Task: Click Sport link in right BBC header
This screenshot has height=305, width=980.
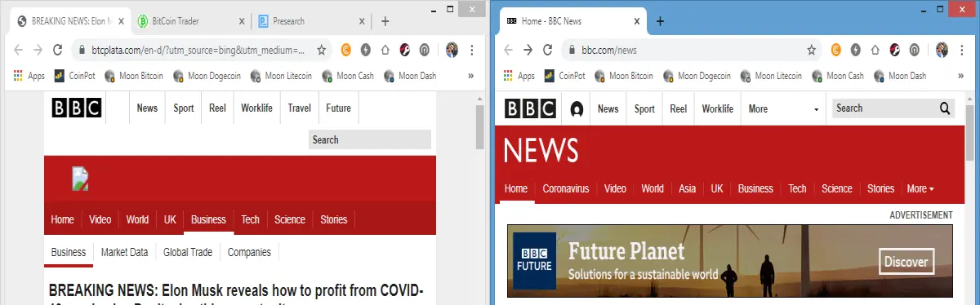Action: 645,108
